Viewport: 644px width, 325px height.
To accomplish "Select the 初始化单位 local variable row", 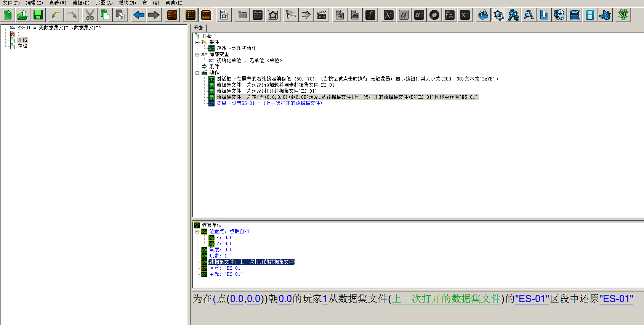I will coord(249,61).
